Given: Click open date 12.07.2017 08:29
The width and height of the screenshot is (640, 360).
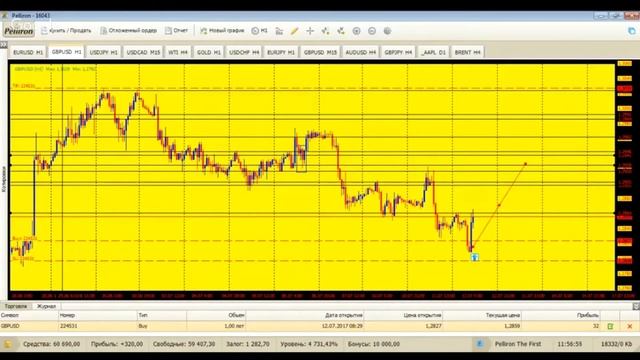Looking at the screenshot, I should click(x=342, y=326).
